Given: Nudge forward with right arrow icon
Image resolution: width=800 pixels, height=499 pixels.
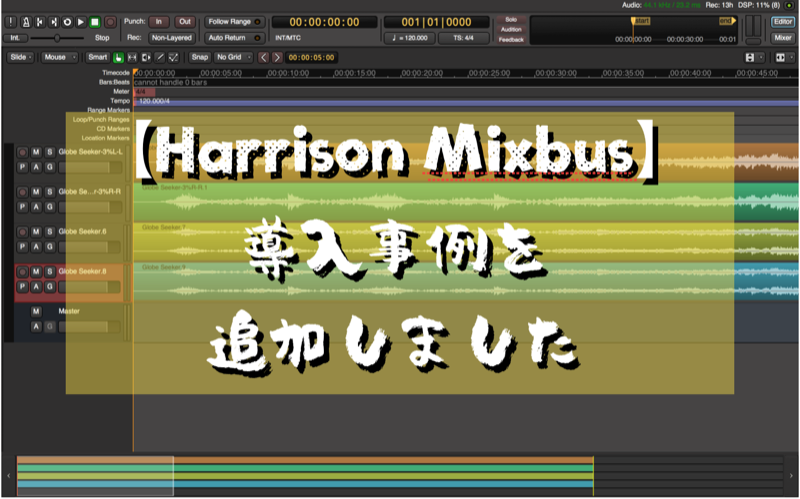Looking at the screenshot, I should pyautogui.click(x=277, y=57).
